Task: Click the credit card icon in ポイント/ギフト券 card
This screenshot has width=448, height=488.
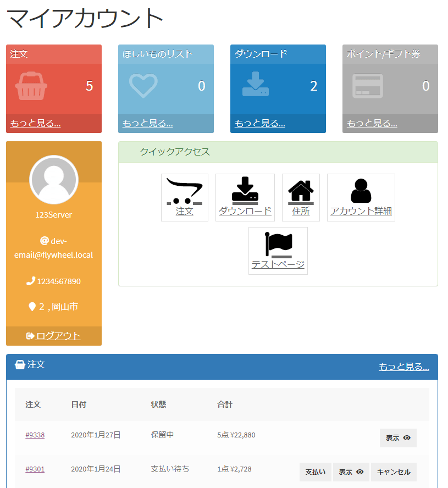Action: pos(367,86)
